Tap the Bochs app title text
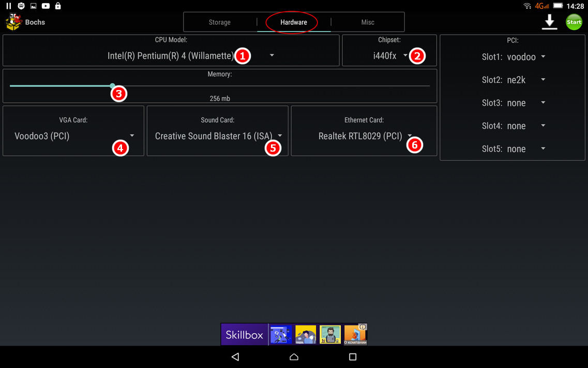The width and height of the screenshot is (588, 368). pyautogui.click(x=35, y=22)
